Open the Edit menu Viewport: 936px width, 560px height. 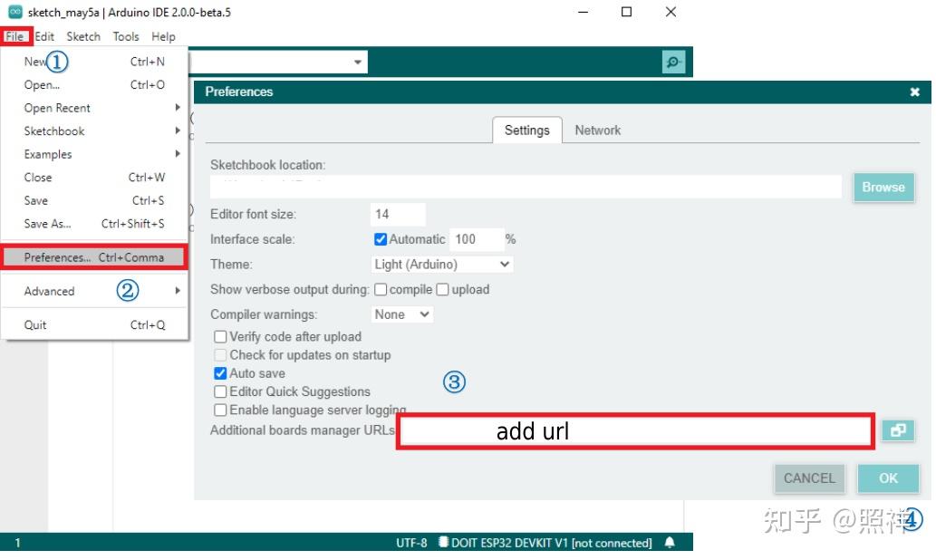coord(44,36)
